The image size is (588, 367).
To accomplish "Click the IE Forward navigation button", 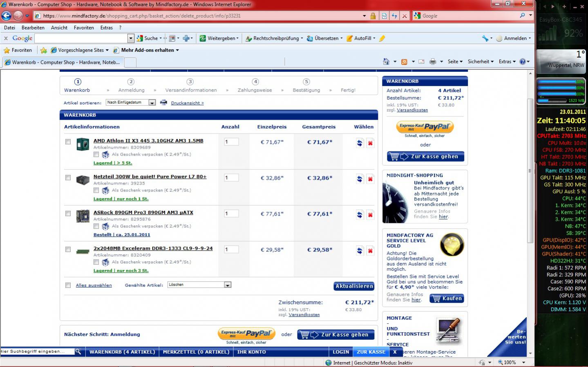I will 18,16.
